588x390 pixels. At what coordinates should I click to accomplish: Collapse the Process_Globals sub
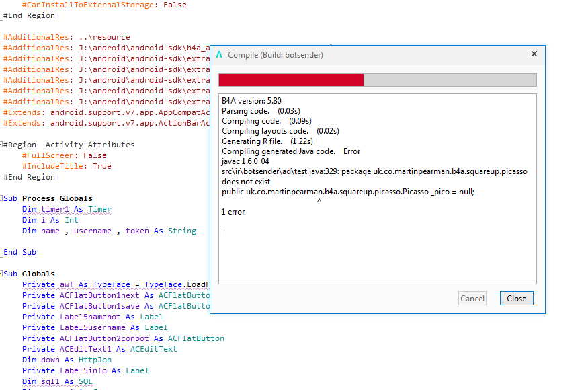tap(3, 198)
